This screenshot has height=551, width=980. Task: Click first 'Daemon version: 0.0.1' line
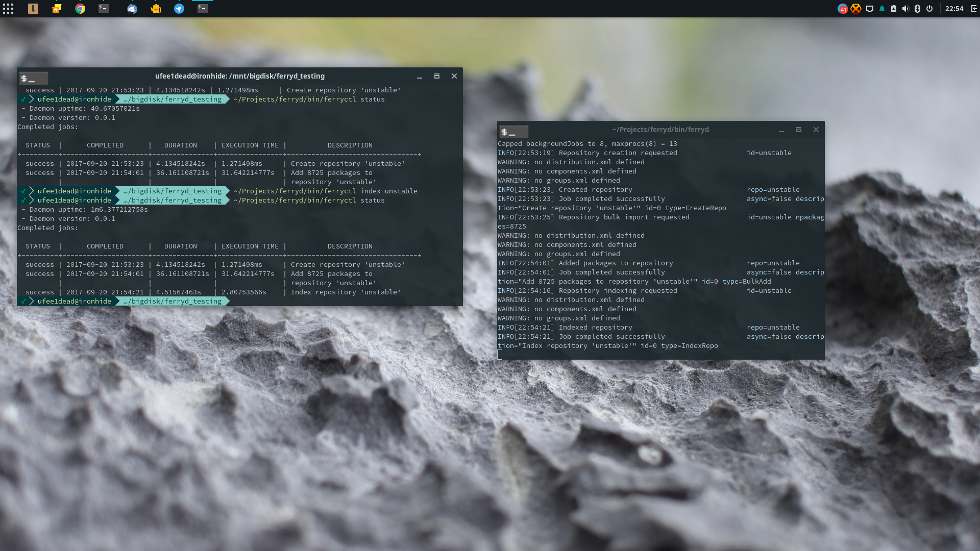[68, 118]
